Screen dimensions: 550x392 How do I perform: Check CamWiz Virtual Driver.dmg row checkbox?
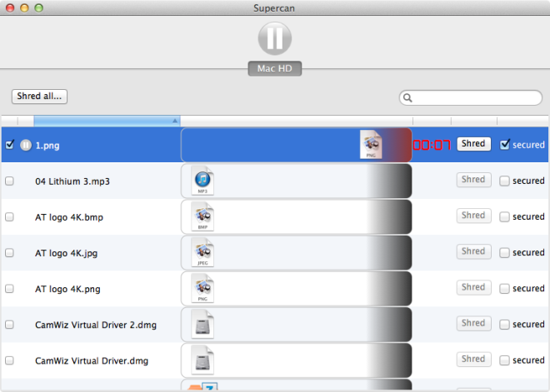[x=9, y=360]
